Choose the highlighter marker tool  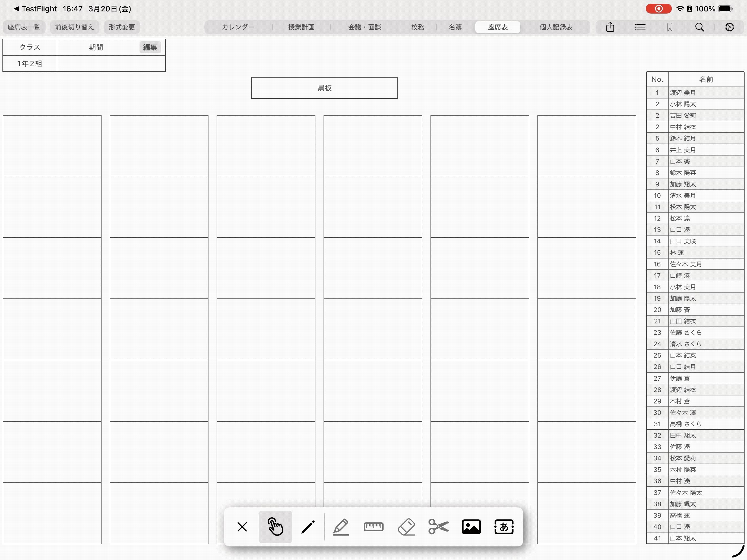[x=341, y=527]
